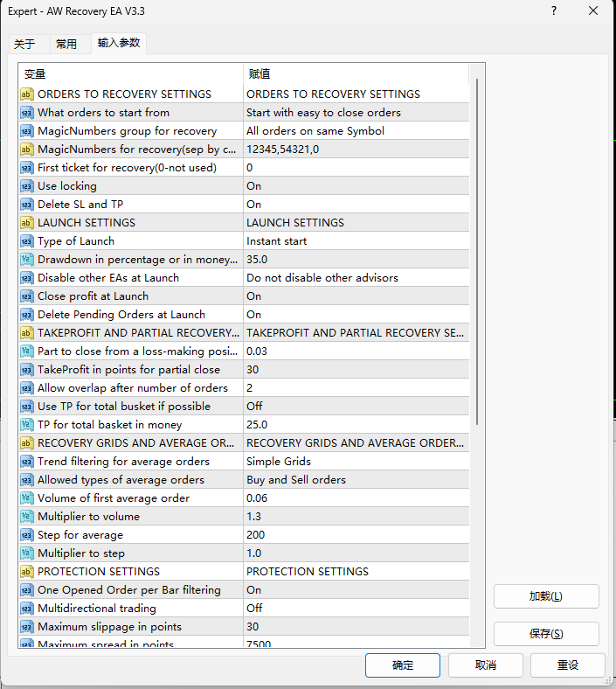The height and width of the screenshot is (689, 616).
Task: Click the 赋值 column header
Action: [356, 73]
